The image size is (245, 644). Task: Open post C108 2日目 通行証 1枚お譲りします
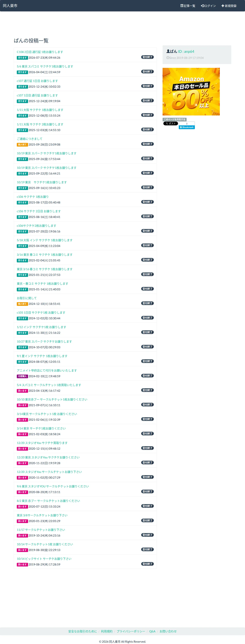(40, 52)
